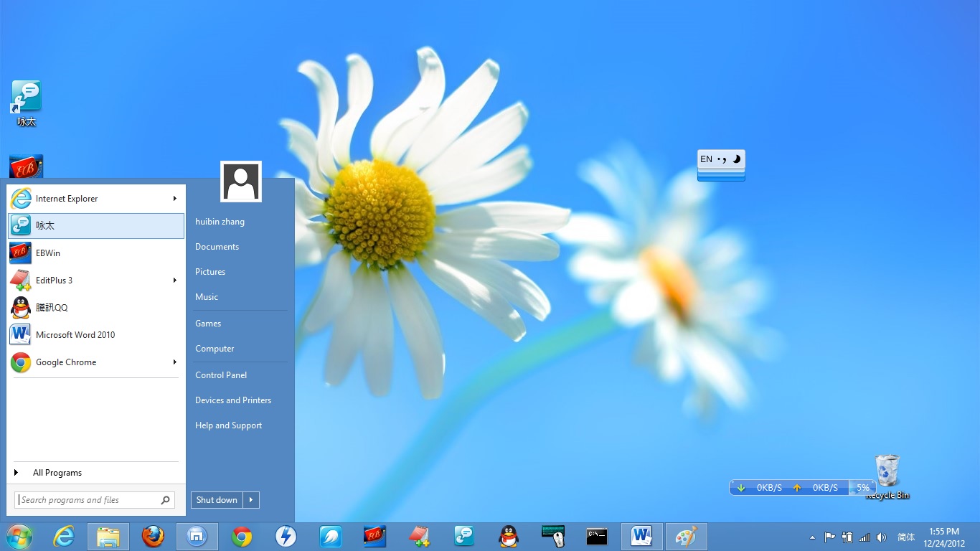Open the Recycle Bin desktop icon
Image resolution: width=980 pixels, height=551 pixels.
click(x=887, y=477)
